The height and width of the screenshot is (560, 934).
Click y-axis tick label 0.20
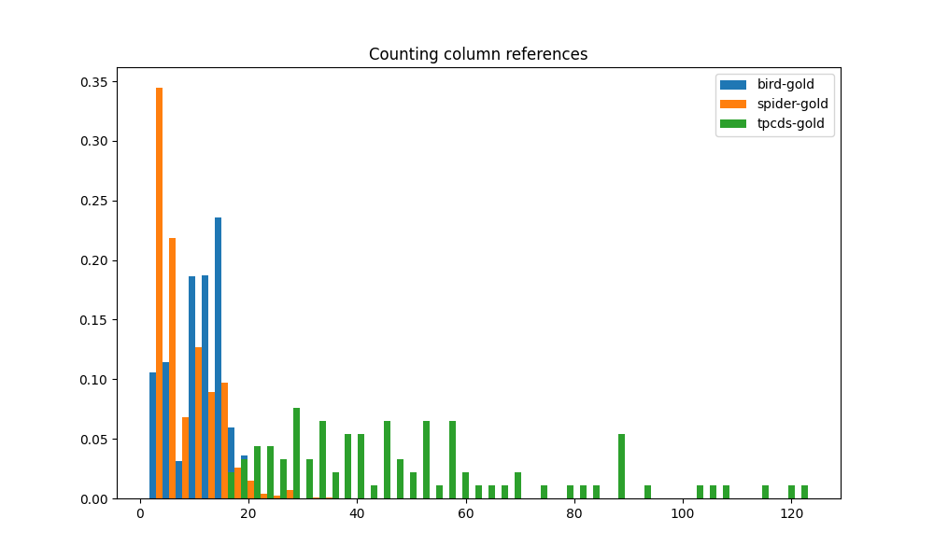[94, 260]
